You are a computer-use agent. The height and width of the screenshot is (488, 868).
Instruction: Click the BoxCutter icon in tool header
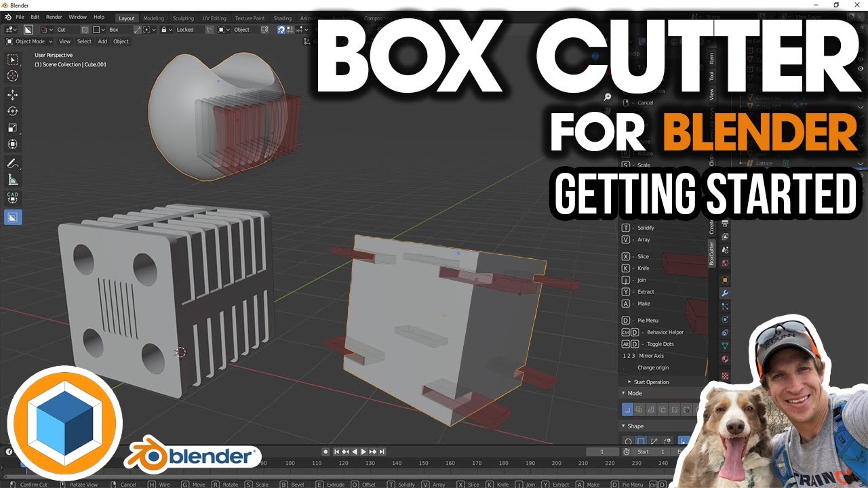(x=28, y=30)
